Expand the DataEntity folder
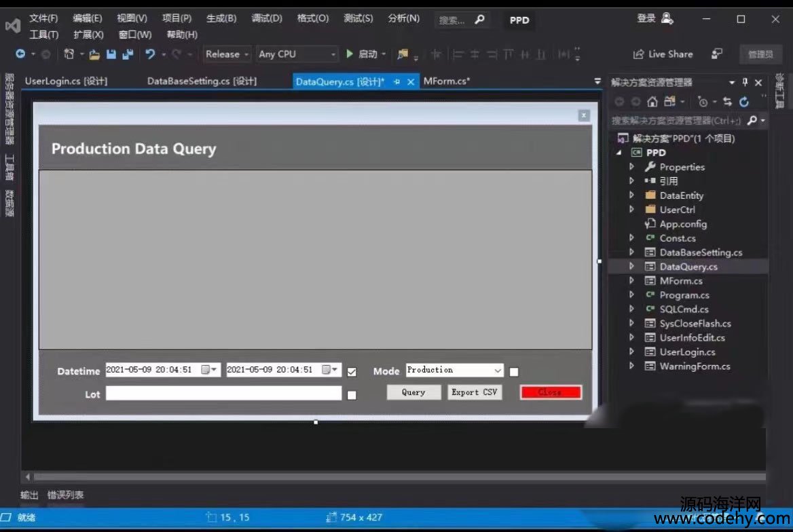 (x=631, y=195)
